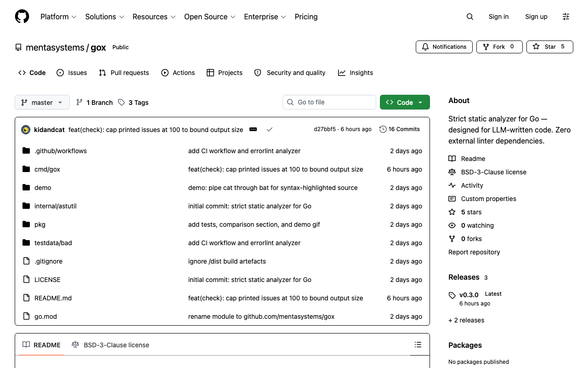
Task: Open commit hash d27bbf5
Action: [325, 129]
